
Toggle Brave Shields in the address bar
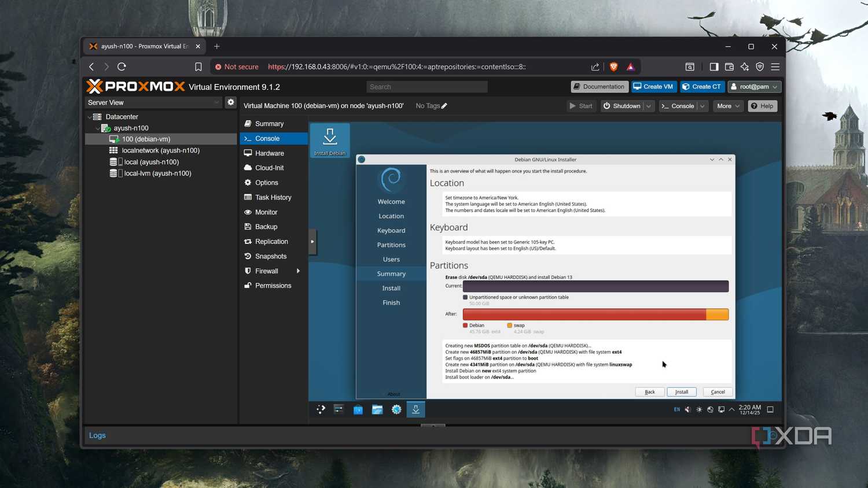click(613, 66)
